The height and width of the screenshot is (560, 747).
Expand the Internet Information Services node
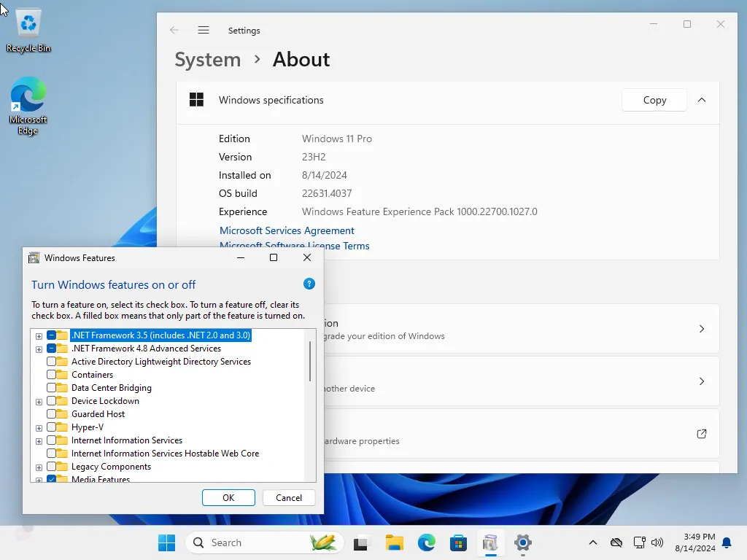point(39,441)
